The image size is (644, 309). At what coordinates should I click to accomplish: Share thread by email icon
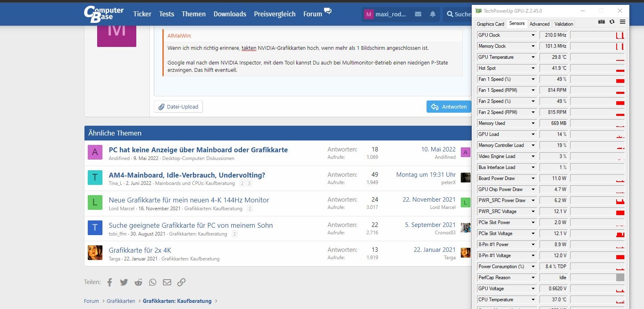[x=167, y=282]
